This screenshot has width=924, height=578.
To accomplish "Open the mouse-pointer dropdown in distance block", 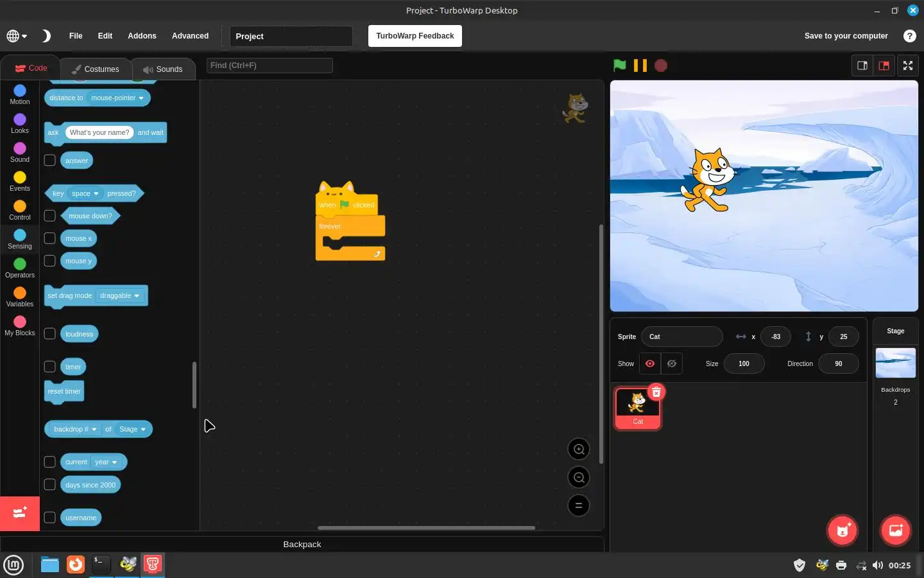I will (117, 98).
